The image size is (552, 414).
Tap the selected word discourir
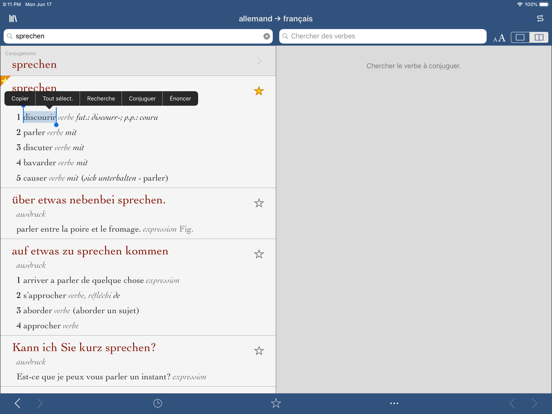(39, 117)
